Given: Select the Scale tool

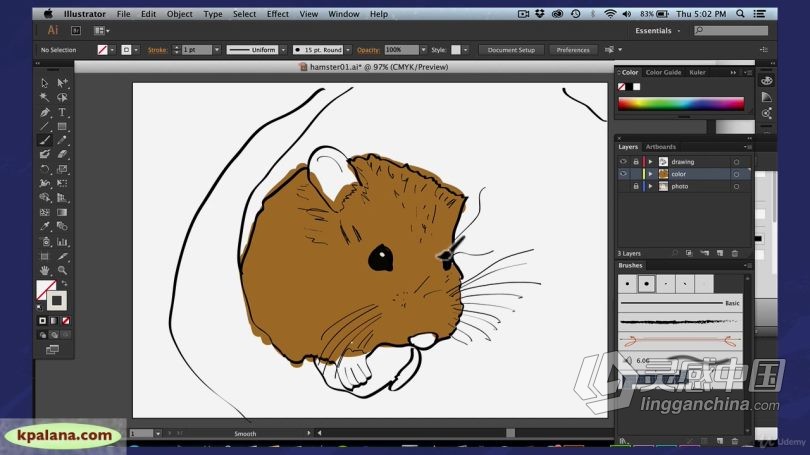Looking at the screenshot, I should pyautogui.click(x=62, y=169).
